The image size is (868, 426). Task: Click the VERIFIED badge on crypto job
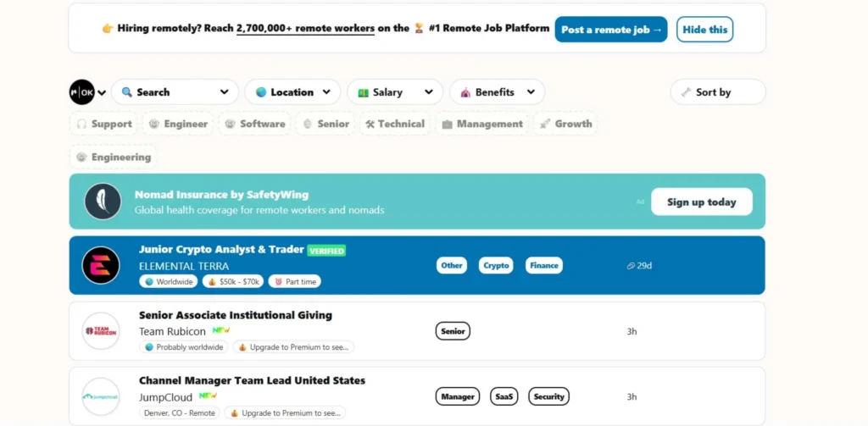click(x=326, y=251)
